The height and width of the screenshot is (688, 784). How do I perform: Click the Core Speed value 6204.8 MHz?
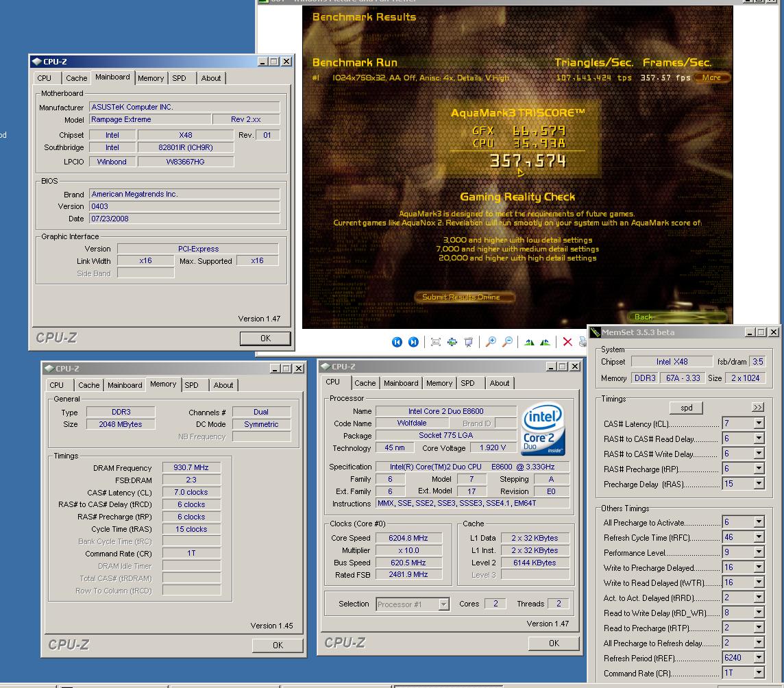tap(408, 538)
